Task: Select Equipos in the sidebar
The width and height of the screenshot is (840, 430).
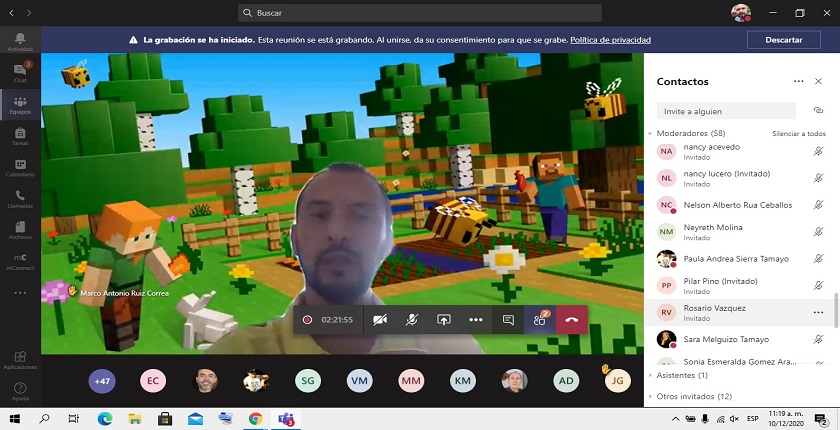Action: tap(20, 104)
